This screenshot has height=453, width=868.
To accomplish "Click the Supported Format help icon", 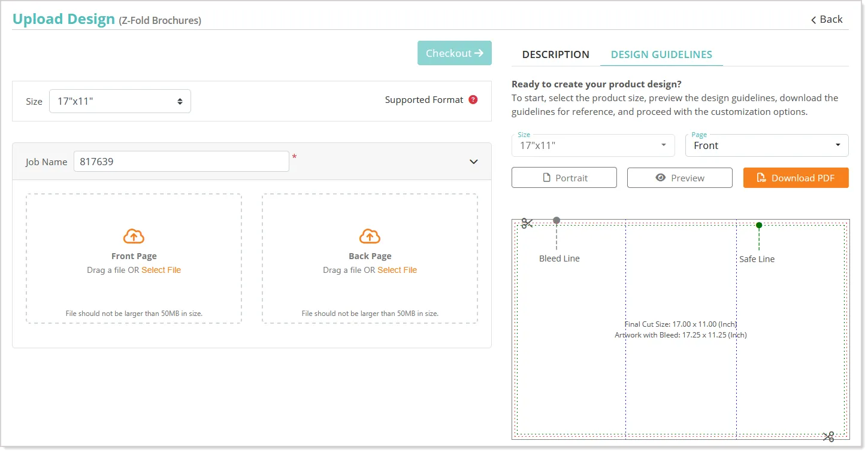I will pyautogui.click(x=473, y=100).
